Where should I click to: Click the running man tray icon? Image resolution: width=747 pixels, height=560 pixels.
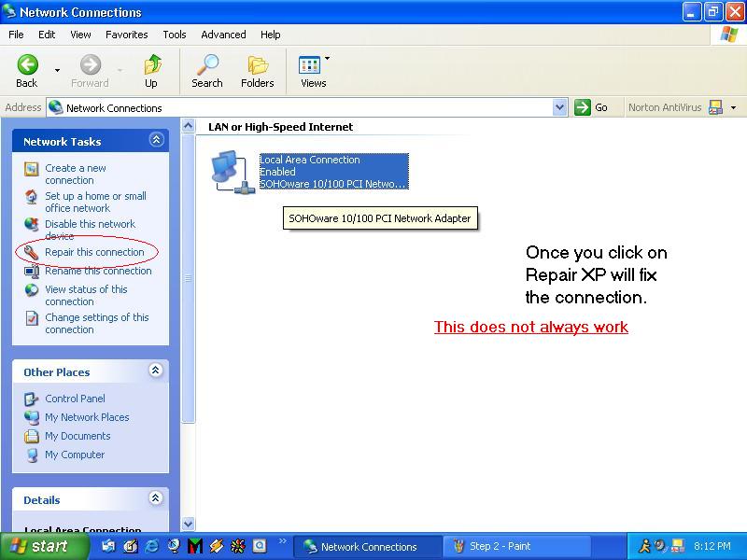tap(644, 546)
